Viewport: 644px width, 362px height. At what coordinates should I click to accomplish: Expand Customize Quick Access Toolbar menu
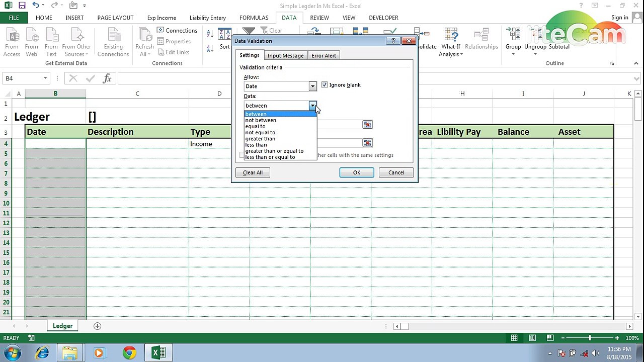point(85,6)
